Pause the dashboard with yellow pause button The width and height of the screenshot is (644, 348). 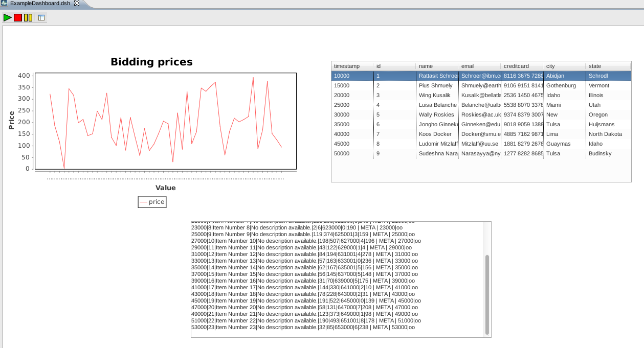[28, 18]
